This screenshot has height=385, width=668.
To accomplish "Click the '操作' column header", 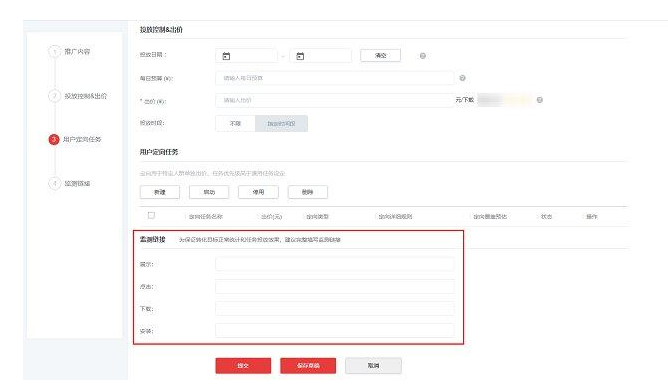I will tap(592, 217).
